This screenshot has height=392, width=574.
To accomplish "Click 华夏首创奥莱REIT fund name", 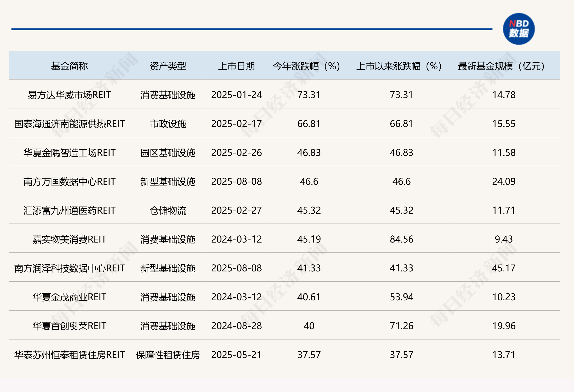I will tap(69, 326).
